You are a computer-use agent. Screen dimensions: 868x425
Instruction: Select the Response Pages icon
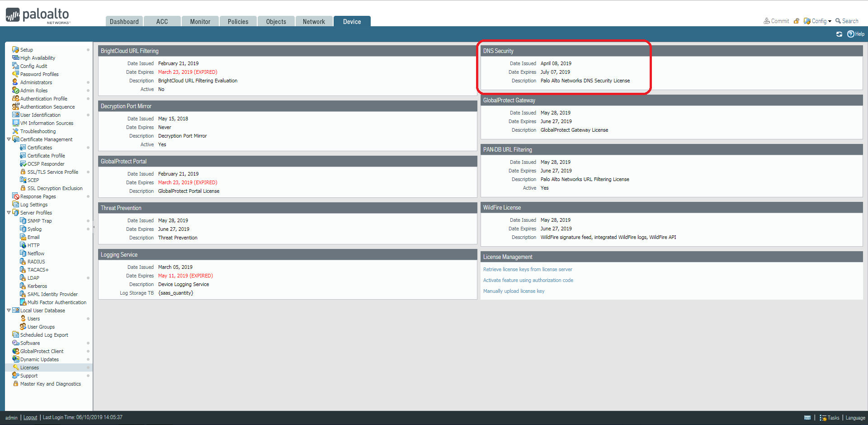[x=15, y=196]
